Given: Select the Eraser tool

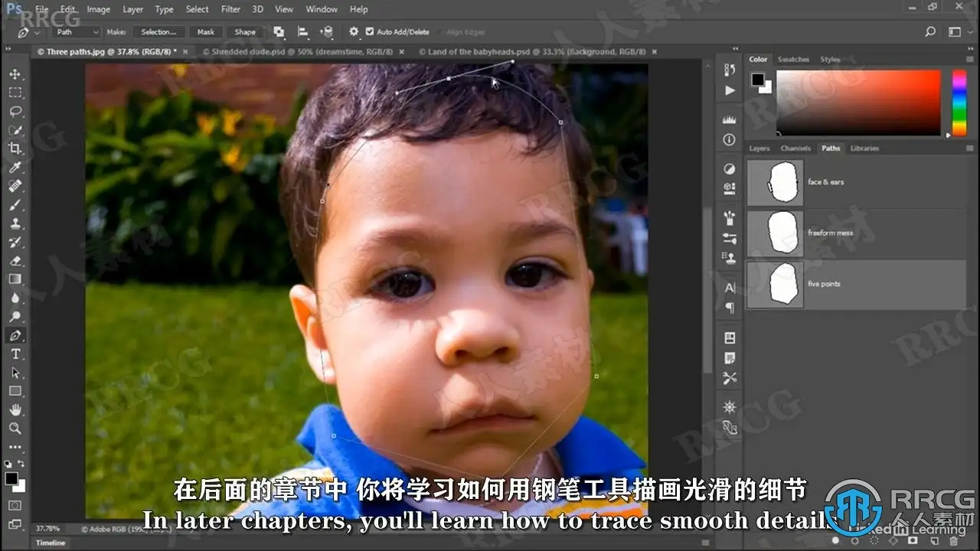Looking at the screenshot, I should click(x=15, y=260).
